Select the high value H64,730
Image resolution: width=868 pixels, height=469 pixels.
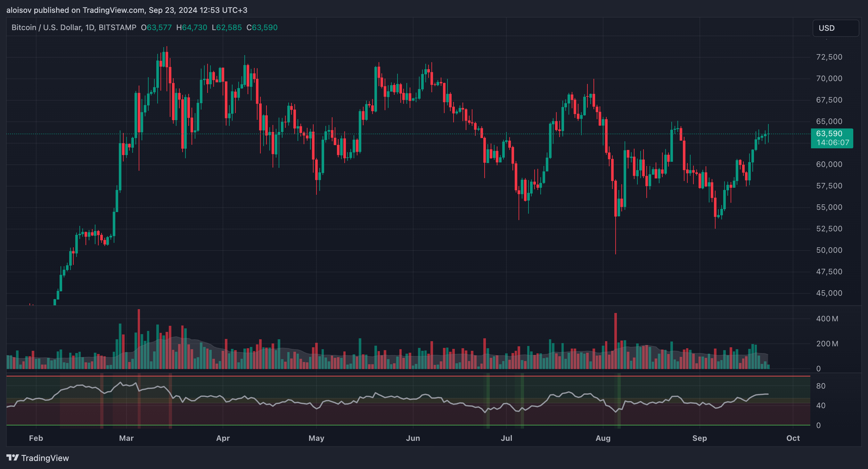[x=192, y=28]
